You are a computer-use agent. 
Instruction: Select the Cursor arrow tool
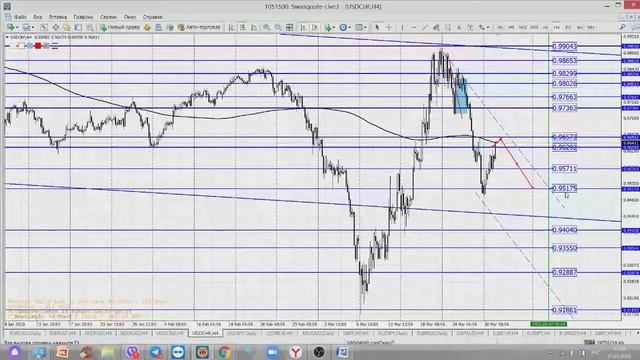pyautogui.click(x=377, y=27)
